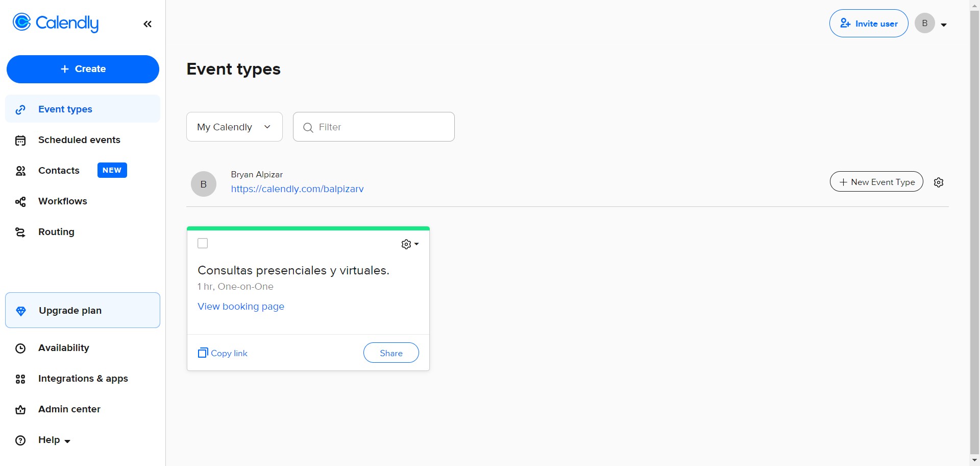Screen dimensions: 980x466
Task: Click the Invite user button
Action: click(869, 23)
